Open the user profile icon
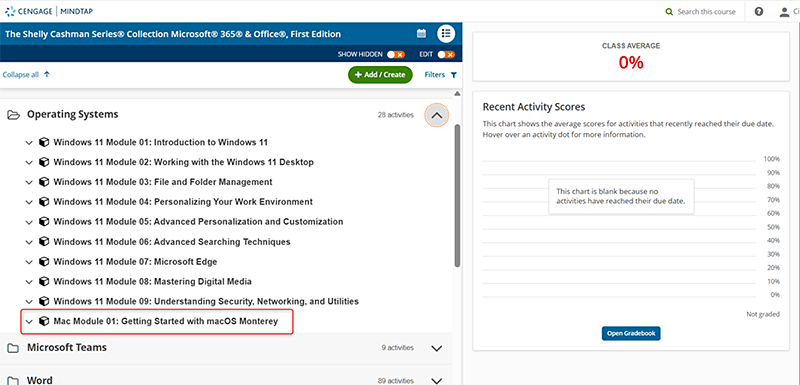 [784, 12]
